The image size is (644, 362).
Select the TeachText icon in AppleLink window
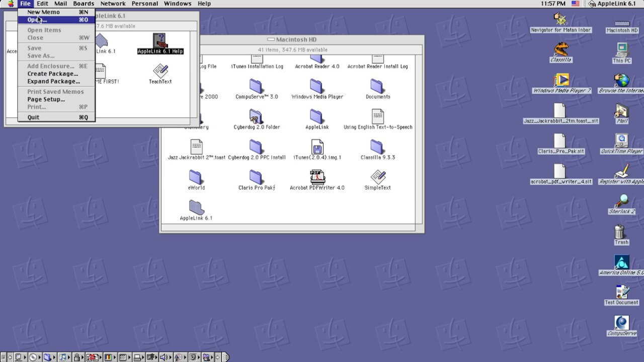[160, 74]
